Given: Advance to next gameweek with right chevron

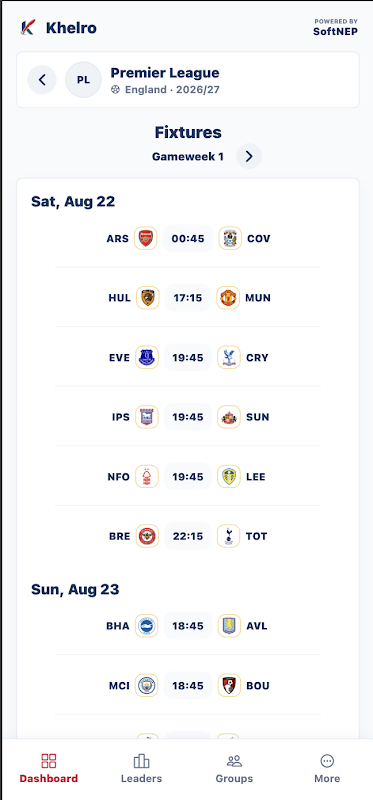Looking at the screenshot, I should [249, 156].
